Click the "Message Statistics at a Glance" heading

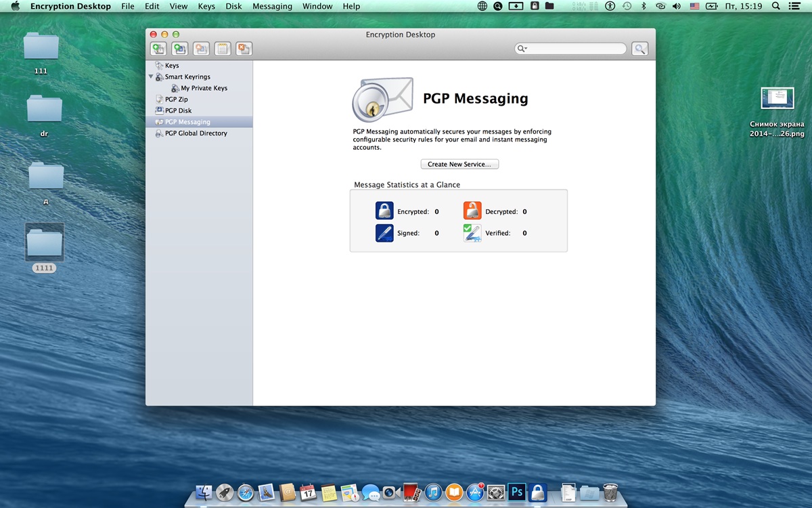pyautogui.click(x=407, y=184)
